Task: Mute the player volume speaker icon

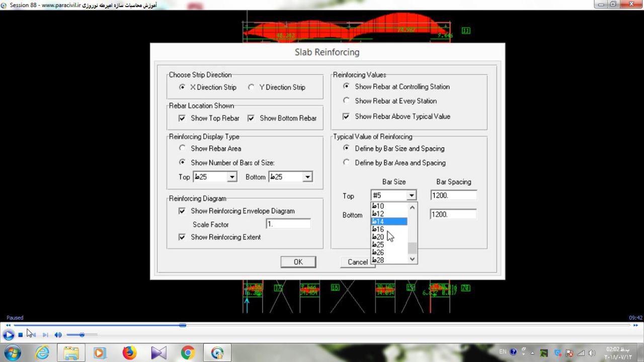Action: click(x=58, y=335)
